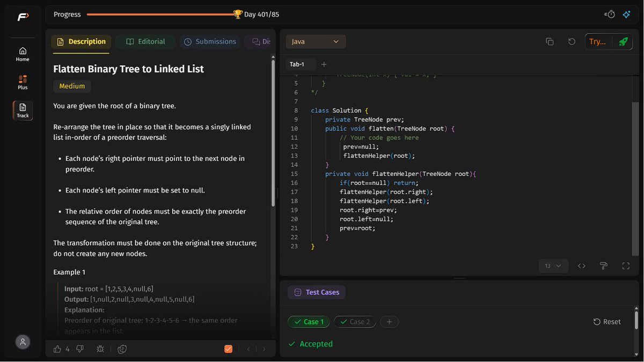
Task: Click the trophy icon on progress bar
Action: tap(238, 14)
